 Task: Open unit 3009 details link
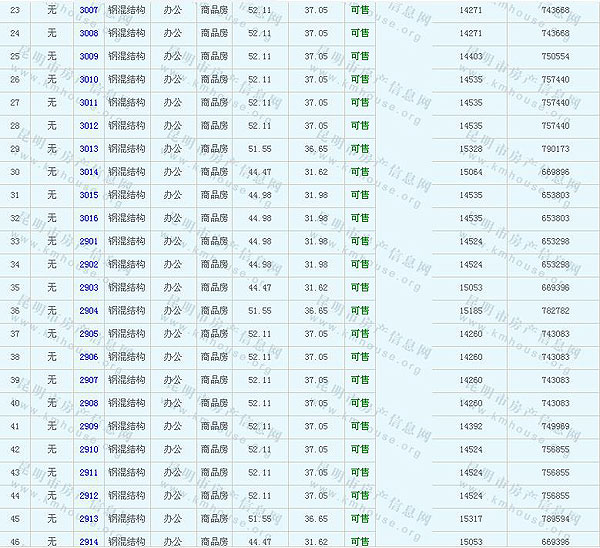coord(89,56)
